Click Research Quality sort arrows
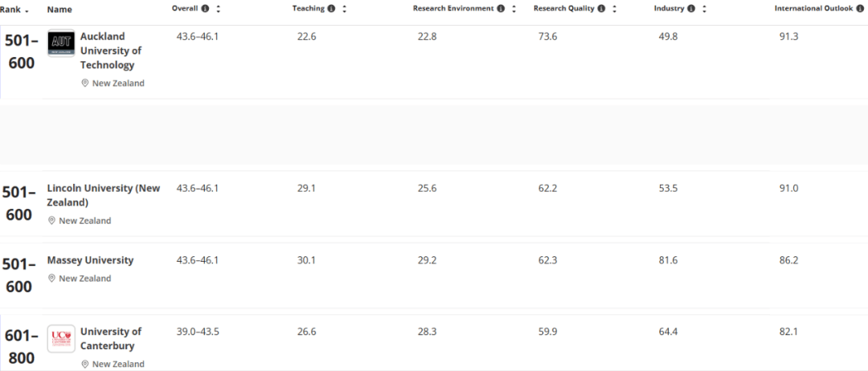The width and height of the screenshot is (868, 371). click(615, 9)
